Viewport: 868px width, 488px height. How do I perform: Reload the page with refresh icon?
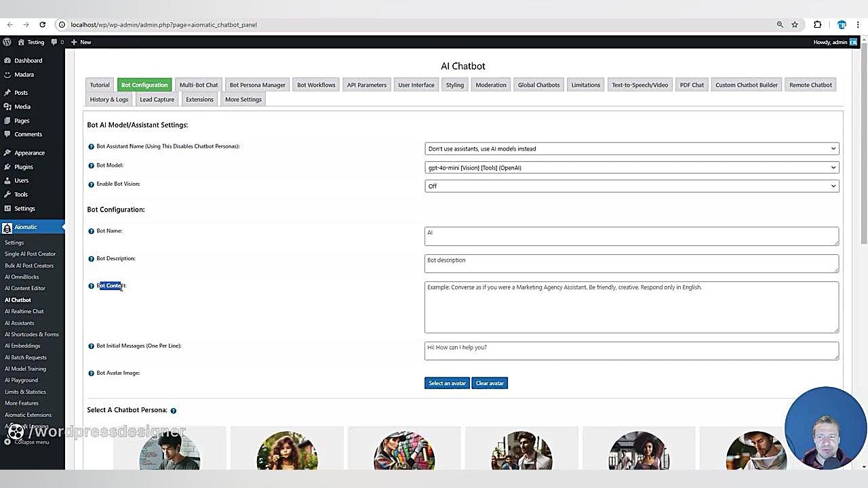[x=42, y=24]
